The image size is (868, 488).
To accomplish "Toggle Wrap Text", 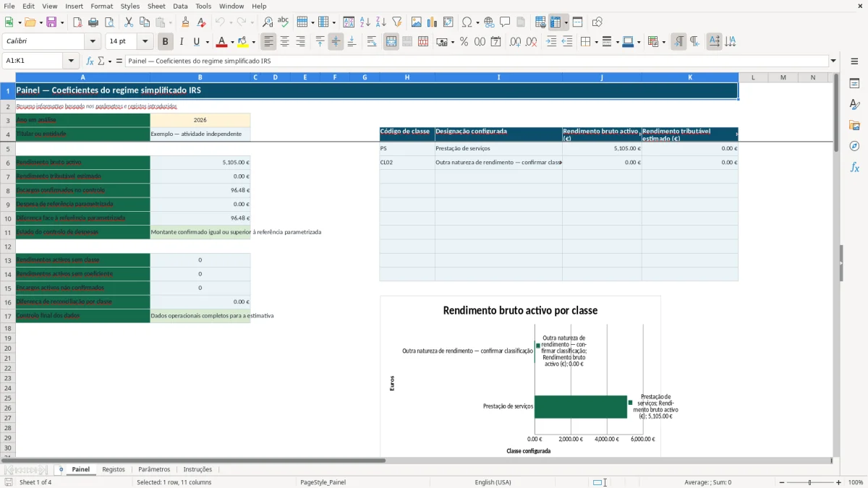I will [372, 42].
